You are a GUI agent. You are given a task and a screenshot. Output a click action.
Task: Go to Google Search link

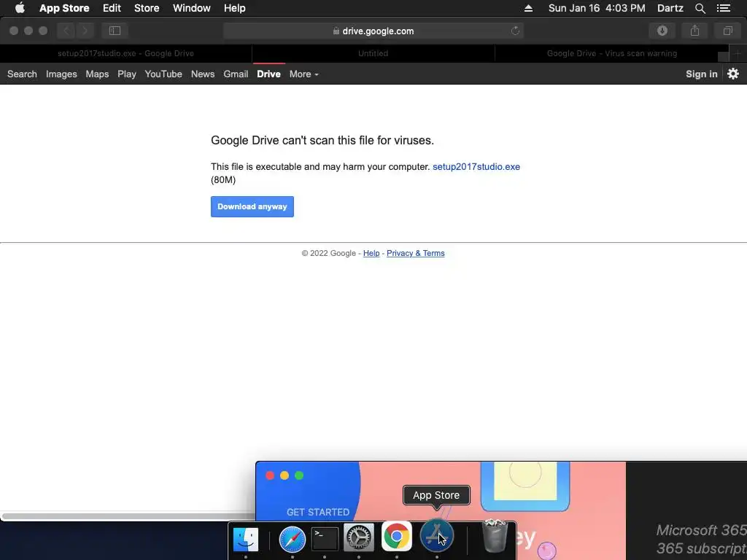pos(22,74)
